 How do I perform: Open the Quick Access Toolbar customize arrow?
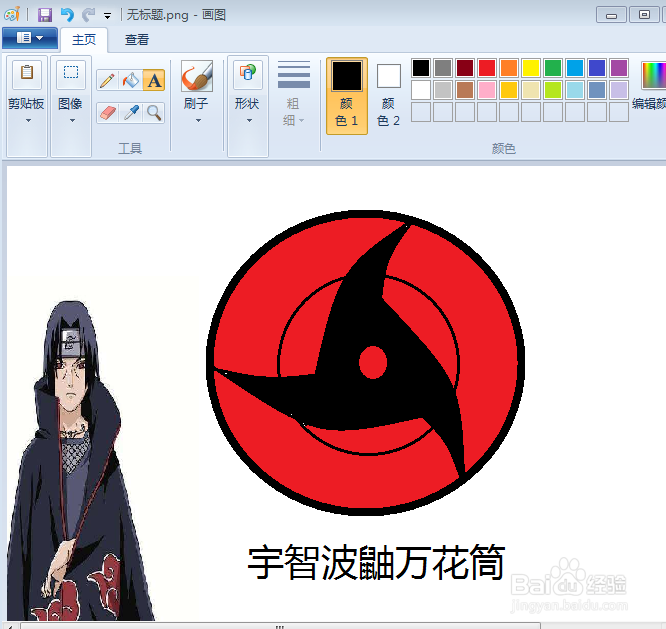[107, 16]
